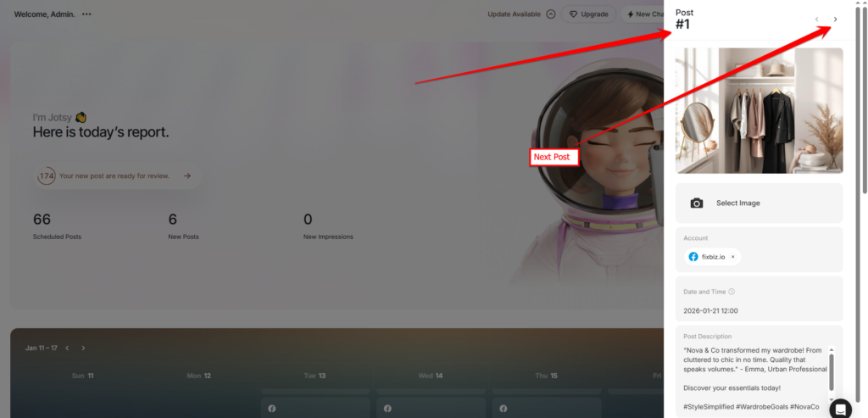Expand the Update Available chevron
Viewport: 868px width, 418px height.
coord(551,14)
